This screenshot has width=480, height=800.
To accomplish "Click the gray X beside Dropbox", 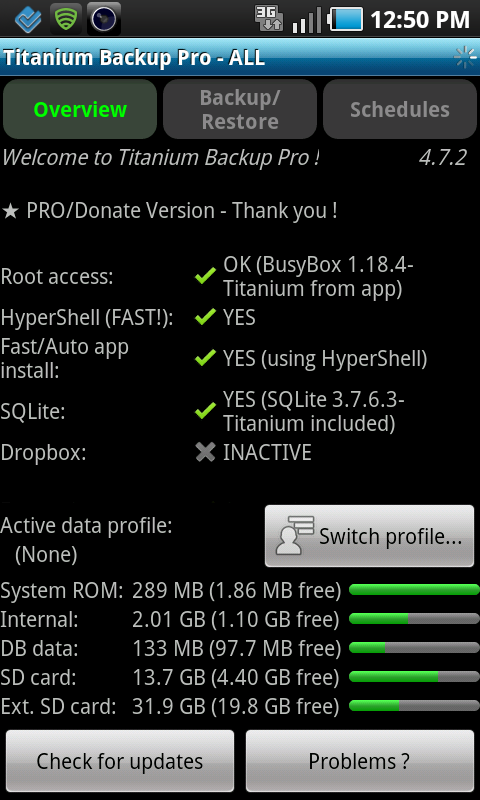I will click(205, 452).
